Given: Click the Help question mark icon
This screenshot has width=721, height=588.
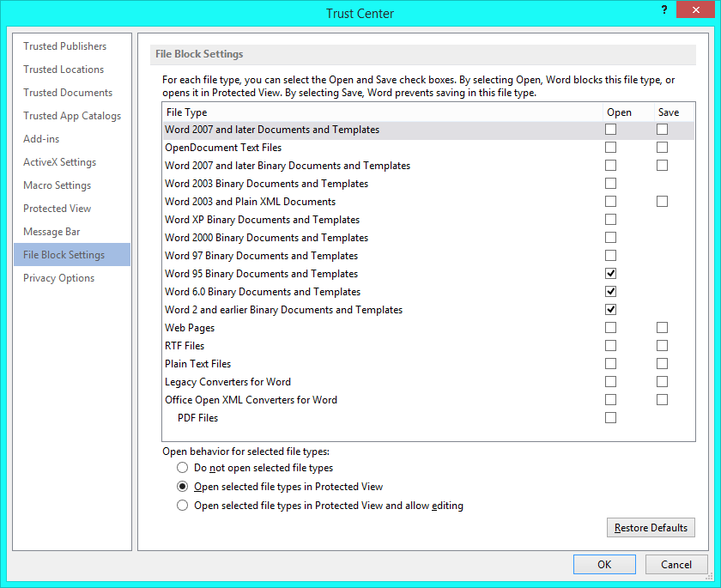Looking at the screenshot, I should [x=664, y=9].
